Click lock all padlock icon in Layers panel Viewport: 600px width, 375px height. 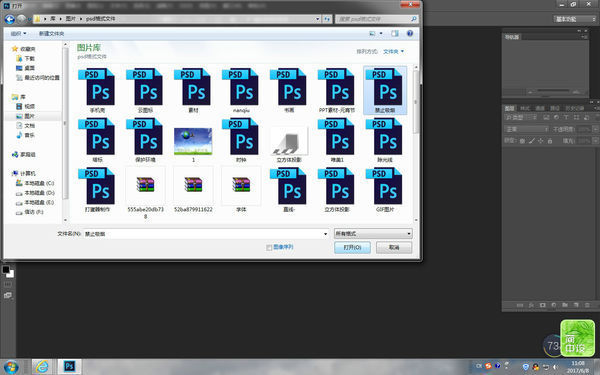550,141
